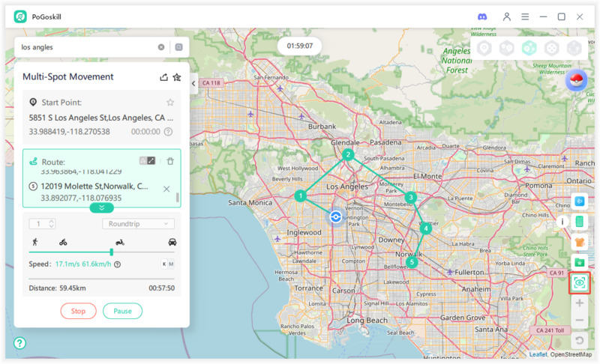600x364 pixels.
Task: Open the Discord community icon
Action: pos(482,16)
